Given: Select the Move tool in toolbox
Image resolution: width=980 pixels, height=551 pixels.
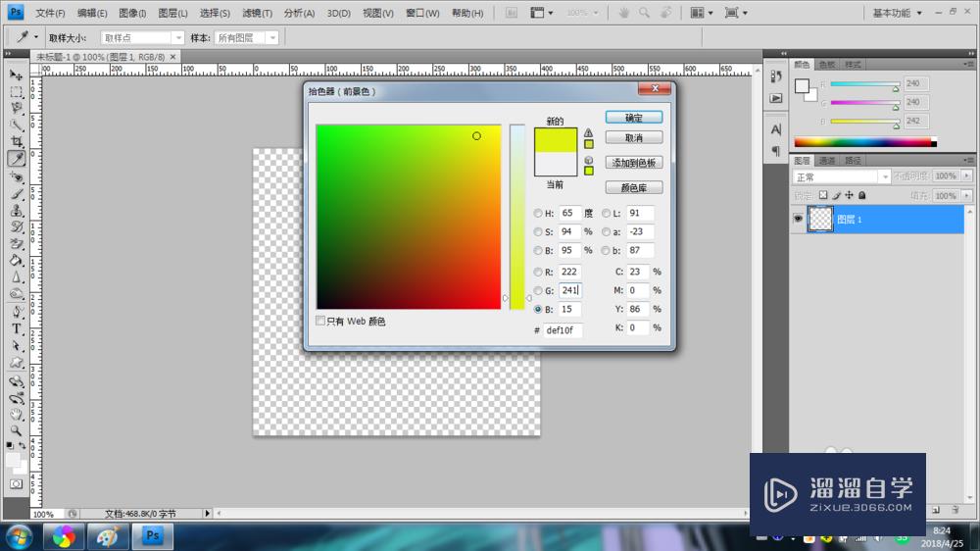Looking at the screenshot, I should (17, 75).
